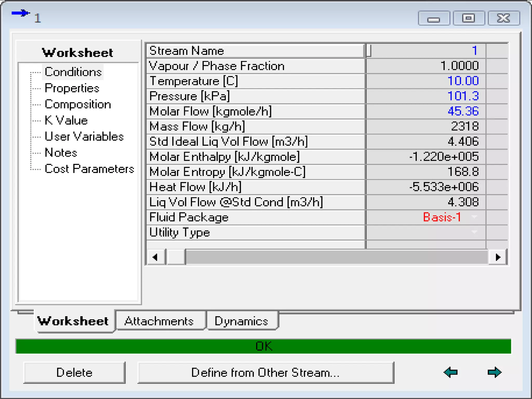Viewport: 532px width, 399px height.
Task: Maximize the stream 1 window
Action: pos(469,18)
